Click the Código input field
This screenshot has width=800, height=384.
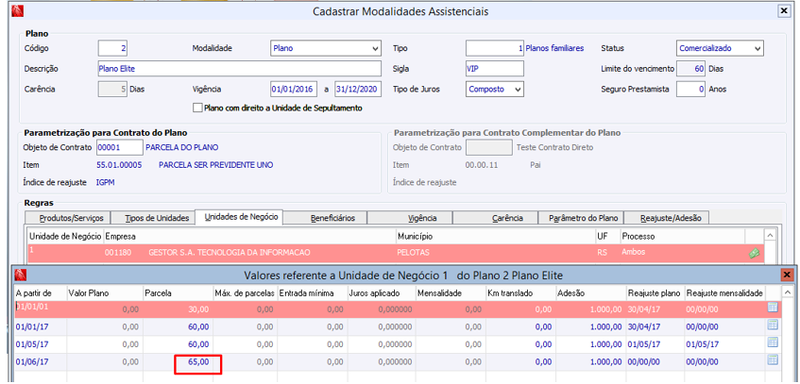pos(113,48)
